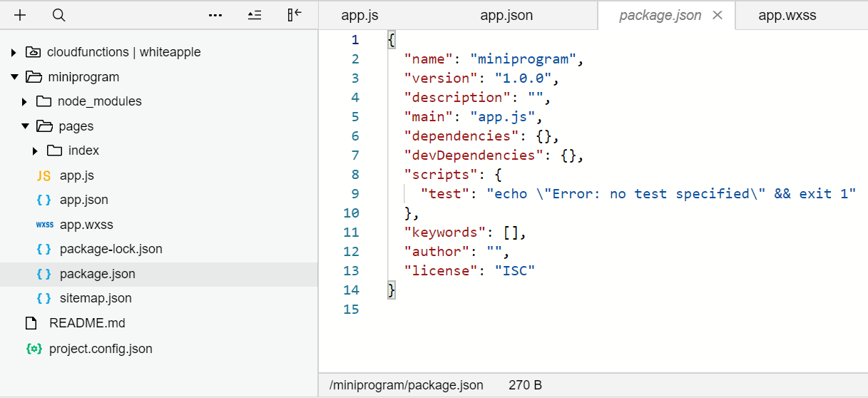Expand the cloudfunctions tree arrow

tap(14, 52)
